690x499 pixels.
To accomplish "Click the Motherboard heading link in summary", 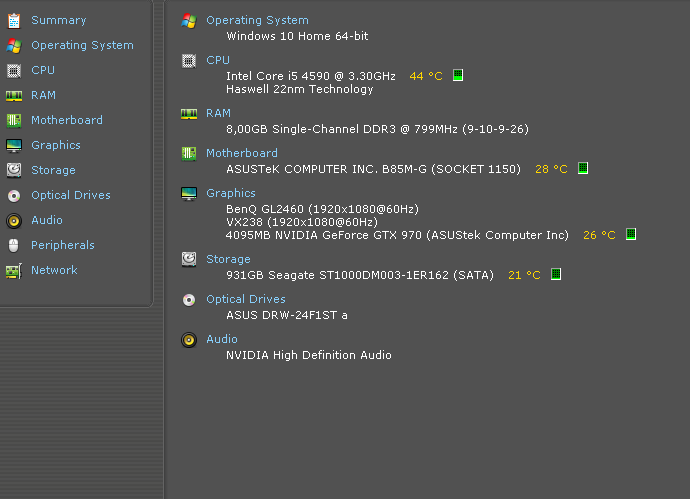I will 242,153.
